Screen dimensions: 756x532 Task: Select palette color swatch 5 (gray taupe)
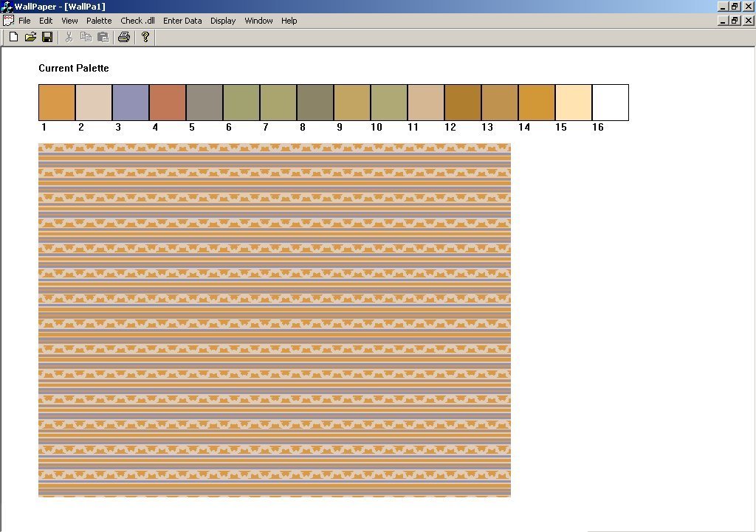(205, 103)
